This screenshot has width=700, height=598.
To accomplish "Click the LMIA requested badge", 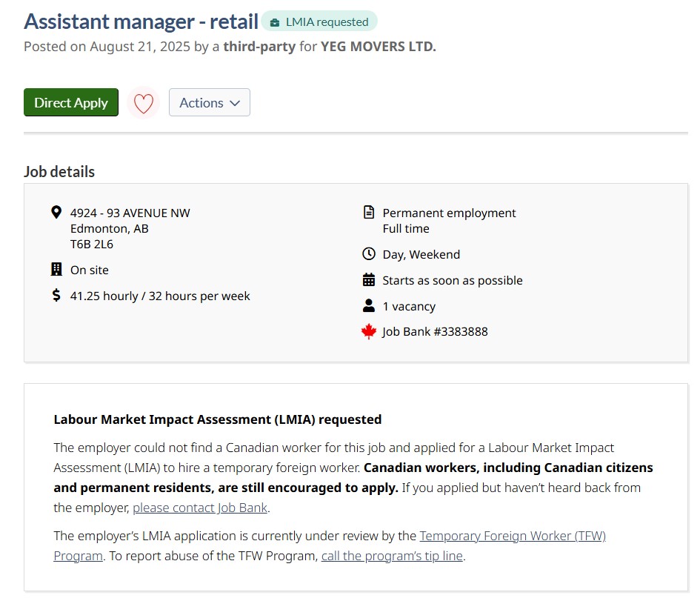I will tap(319, 22).
